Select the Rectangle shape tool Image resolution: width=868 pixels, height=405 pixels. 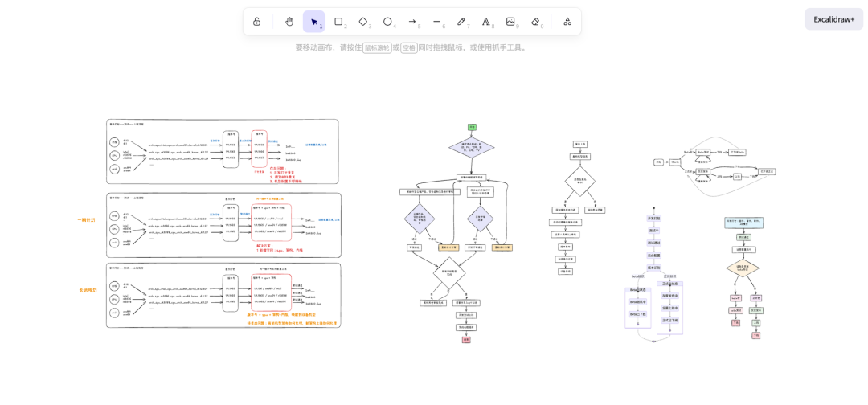click(x=338, y=22)
